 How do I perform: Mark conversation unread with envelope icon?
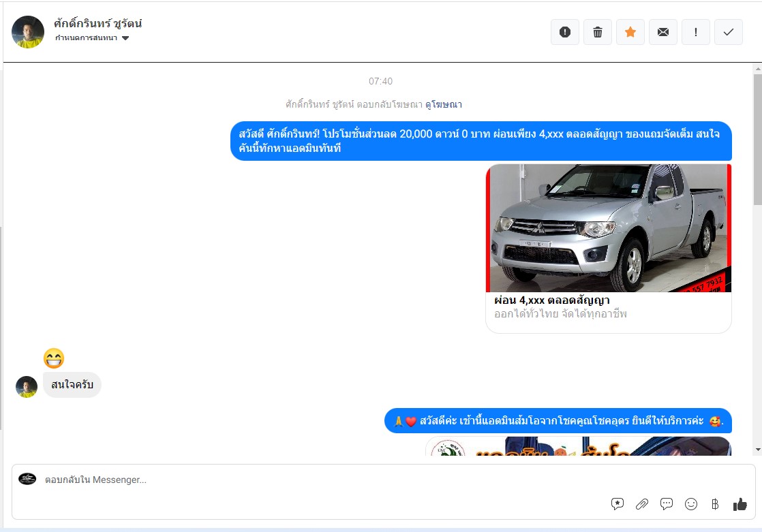point(663,32)
